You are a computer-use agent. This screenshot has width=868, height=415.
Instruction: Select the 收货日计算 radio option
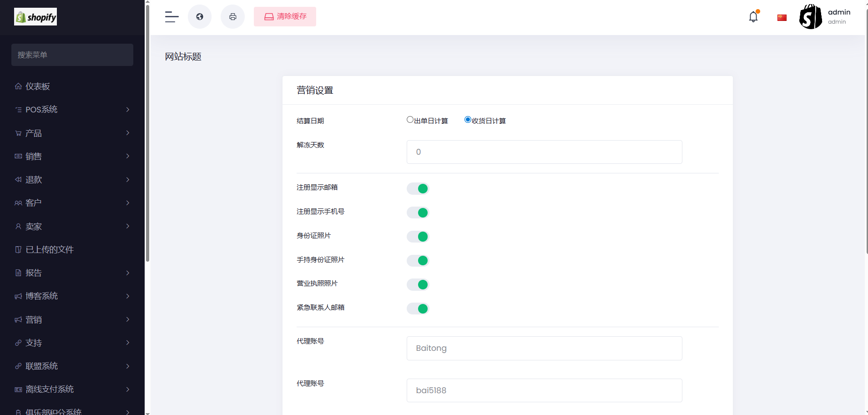[x=468, y=120]
